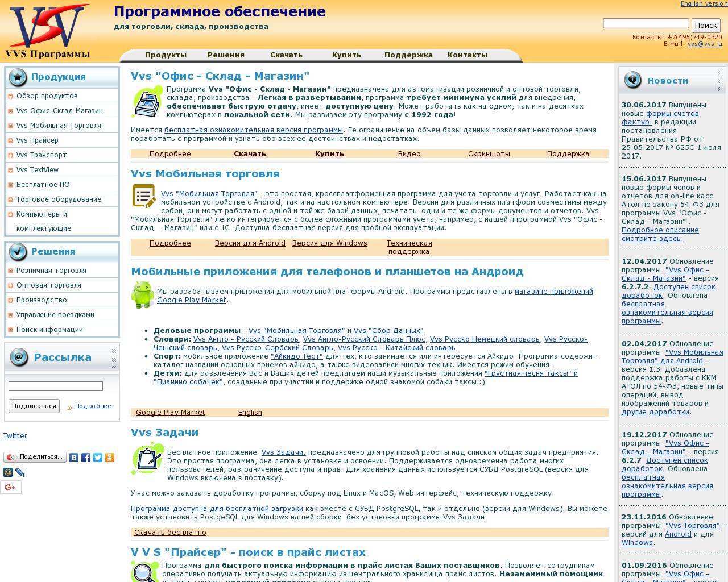
Task: Click the Подробнее link beside Подписаться
Action: pyautogui.click(x=93, y=406)
